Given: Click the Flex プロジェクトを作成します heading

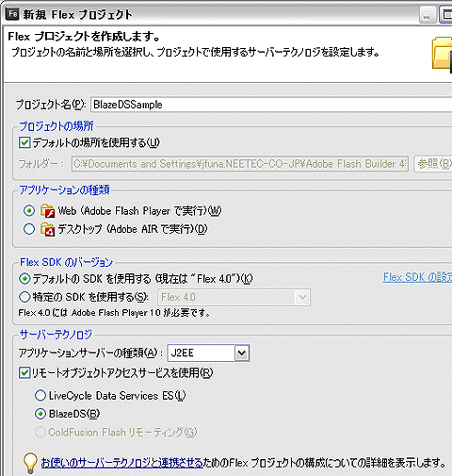Looking at the screenshot, I should pyautogui.click(x=84, y=37).
